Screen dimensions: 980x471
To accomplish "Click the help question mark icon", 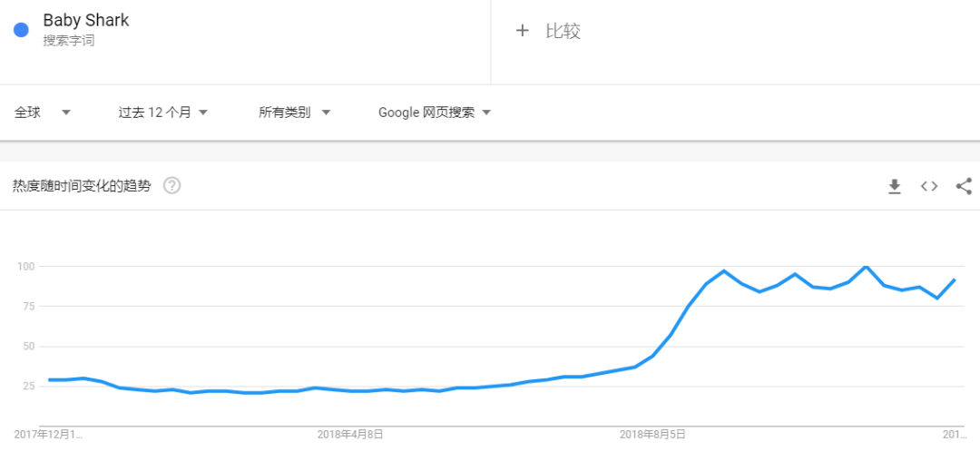I will coord(171,185).
